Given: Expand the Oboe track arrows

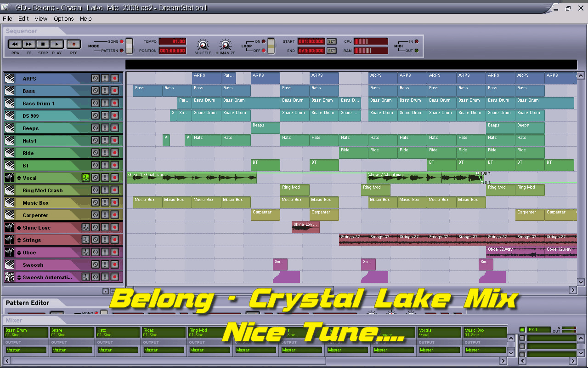Looking at the screenshot, I should 19,253.
